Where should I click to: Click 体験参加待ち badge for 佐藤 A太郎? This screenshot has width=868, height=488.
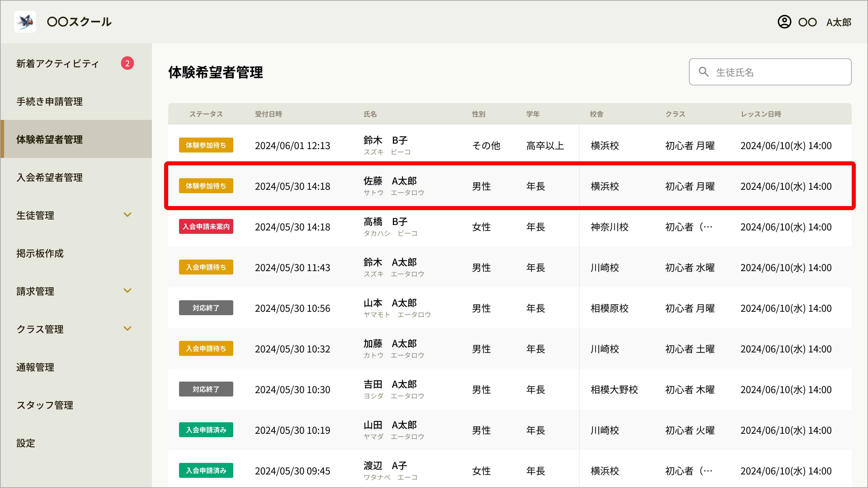206,186
